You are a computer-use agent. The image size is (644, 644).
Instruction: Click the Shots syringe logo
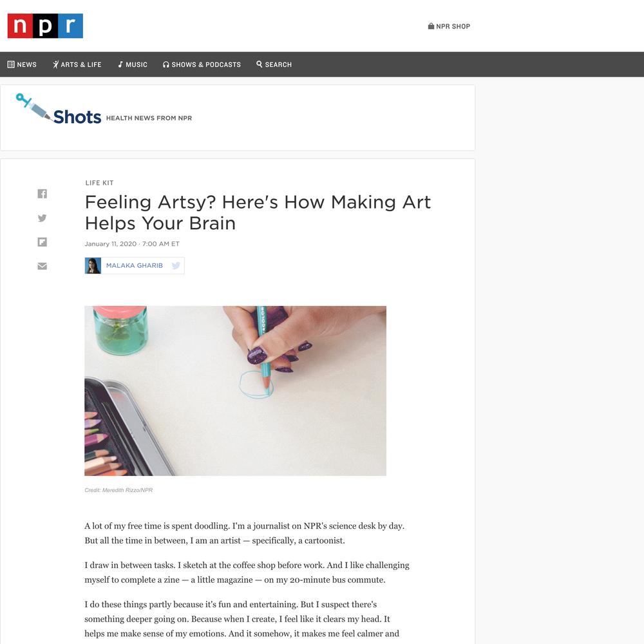(x=33, y=107)
